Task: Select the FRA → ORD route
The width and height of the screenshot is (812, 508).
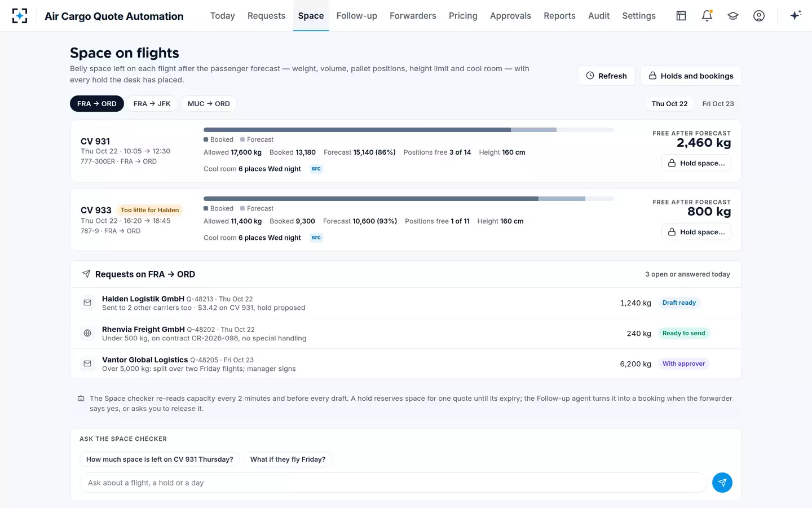Action: pos(97,104)
